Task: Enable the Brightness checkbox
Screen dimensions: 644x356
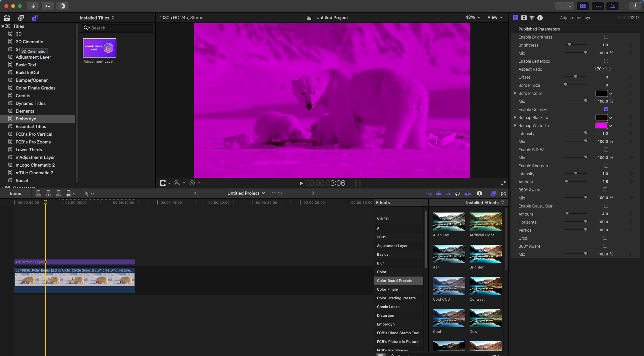Action: [606, 37]
